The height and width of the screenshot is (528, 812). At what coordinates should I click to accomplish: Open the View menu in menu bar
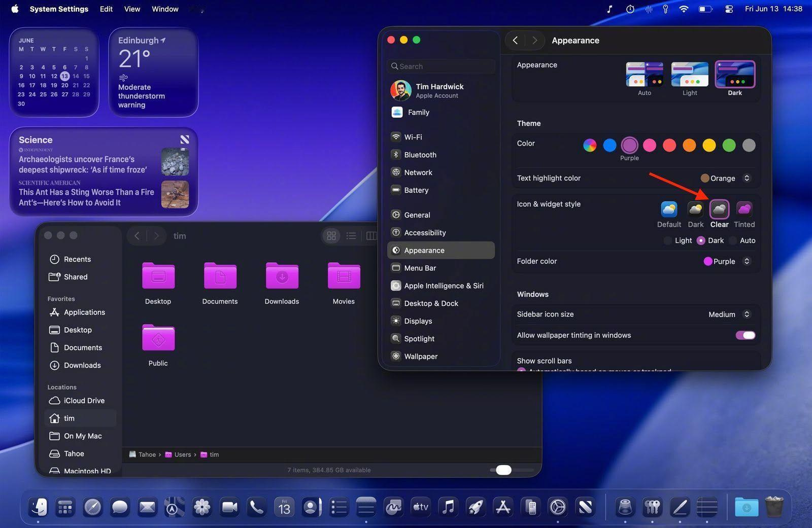pos(132,9)
